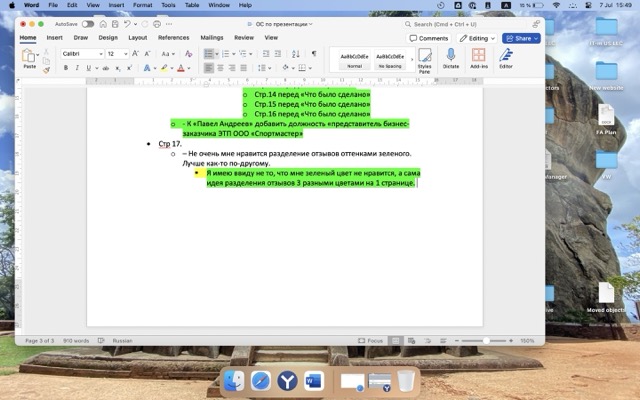The width and height of the screenshot is (640, 400).
Task: Adjust the zoom slider in status bar
Action: (487, 340)
